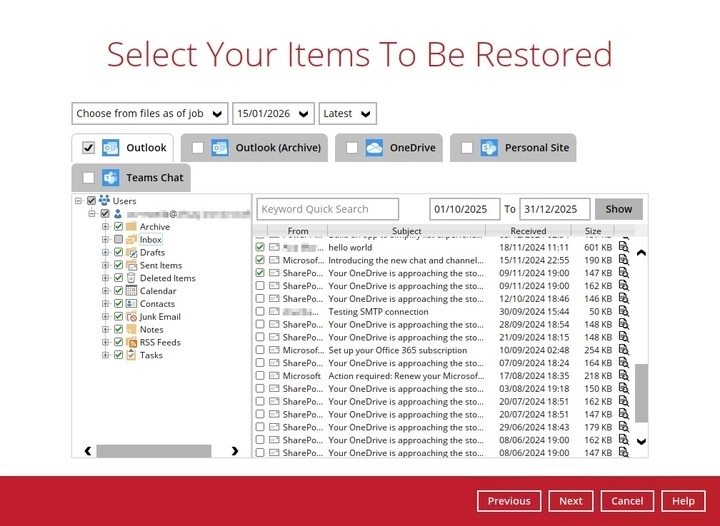This screenshot has width=720, height=526.
Task: Preview the 'hello world' email via magnifier icon
Action: pyautogui.click(x=623, y=247)
